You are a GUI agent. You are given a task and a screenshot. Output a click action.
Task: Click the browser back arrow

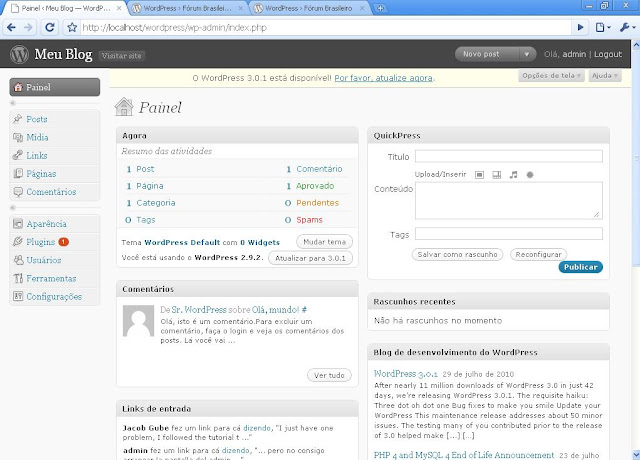11,27
